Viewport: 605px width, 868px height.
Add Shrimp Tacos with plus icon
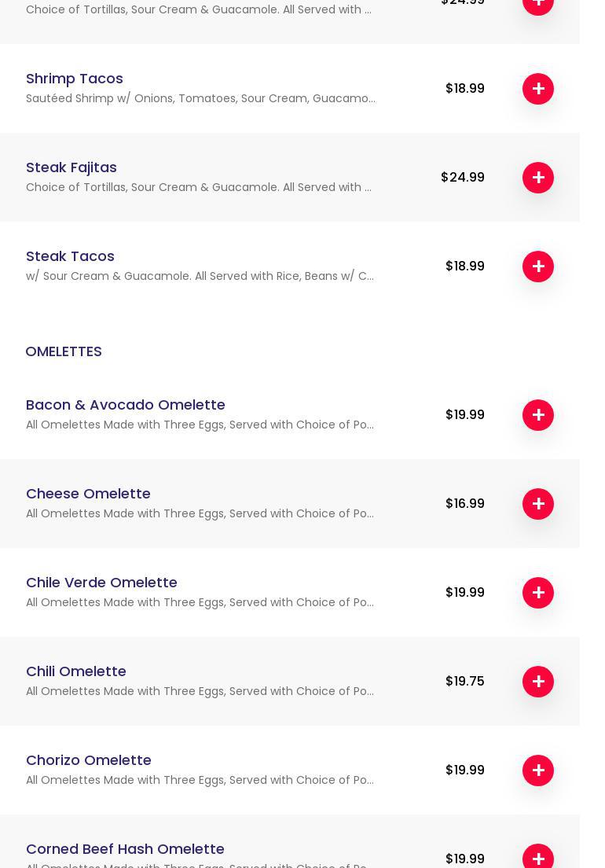pos(538,89)
